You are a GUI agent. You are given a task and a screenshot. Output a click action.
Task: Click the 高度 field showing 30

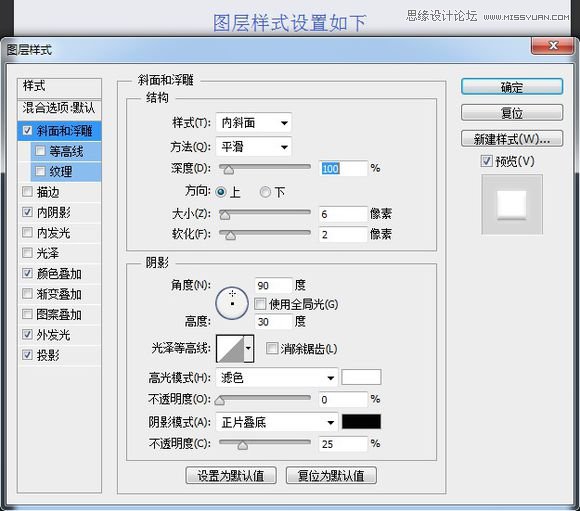coord(273,322)
